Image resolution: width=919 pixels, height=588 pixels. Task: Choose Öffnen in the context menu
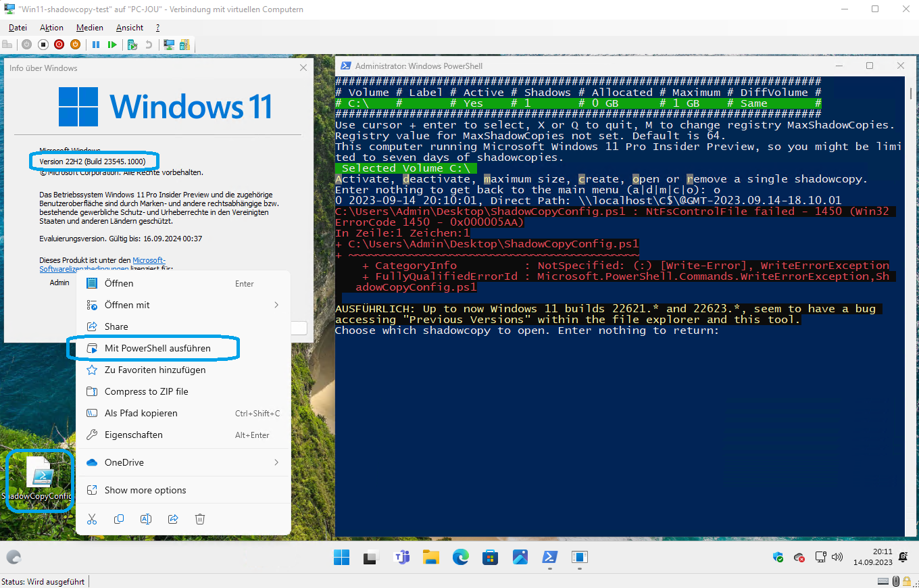point(183,283)
